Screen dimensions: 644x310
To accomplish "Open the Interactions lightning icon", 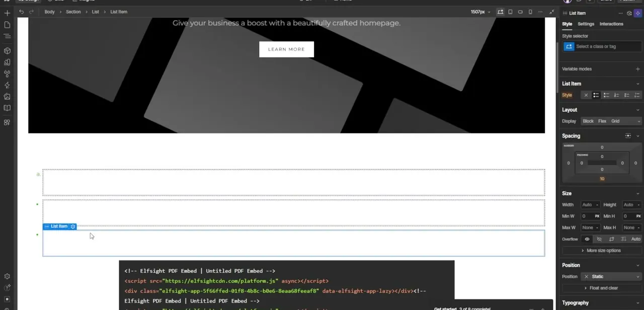I will point(7,86).
